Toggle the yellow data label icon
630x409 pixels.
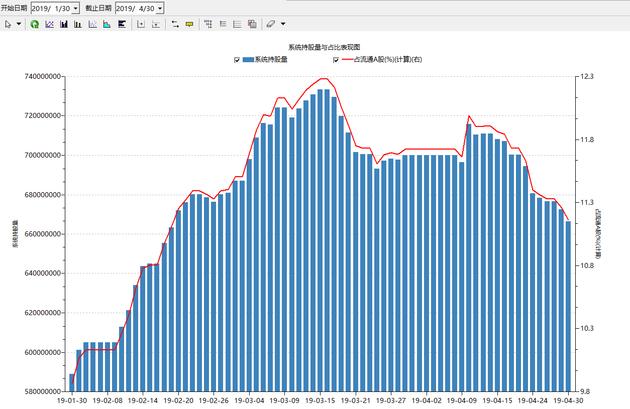coord(189,24)
